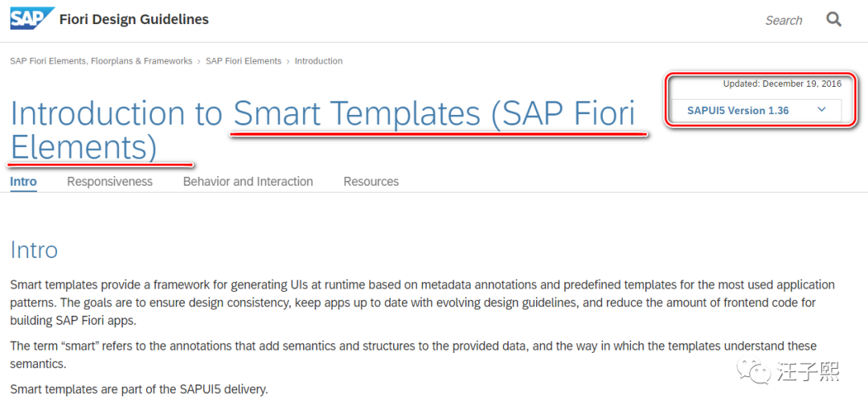
Task: Click the large 'Intro' section heading
Action: coord(34,250)
